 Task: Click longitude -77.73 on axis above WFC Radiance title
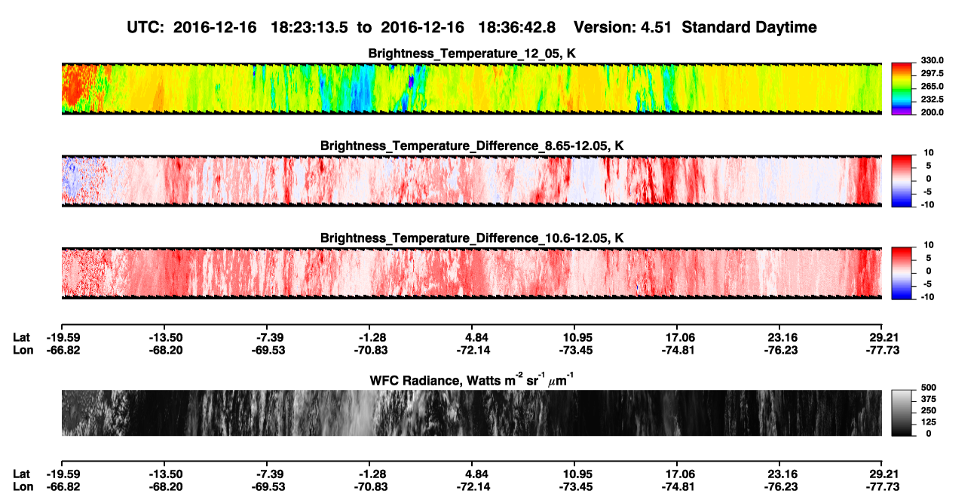click(x=881, y=351)
